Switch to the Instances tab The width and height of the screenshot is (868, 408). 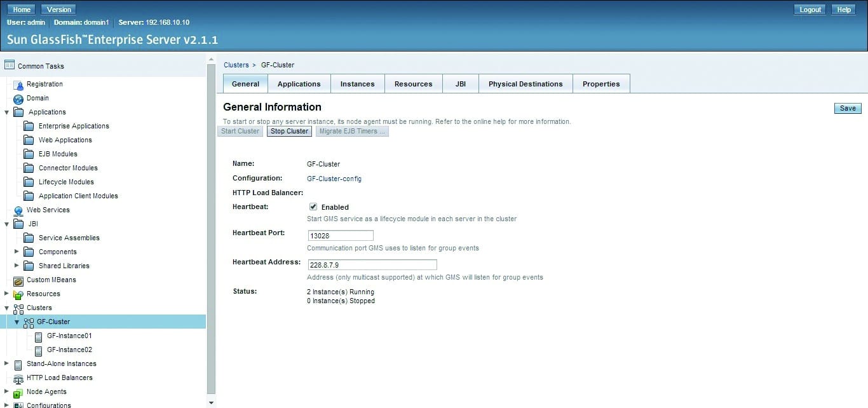click(x=357, y=83)
